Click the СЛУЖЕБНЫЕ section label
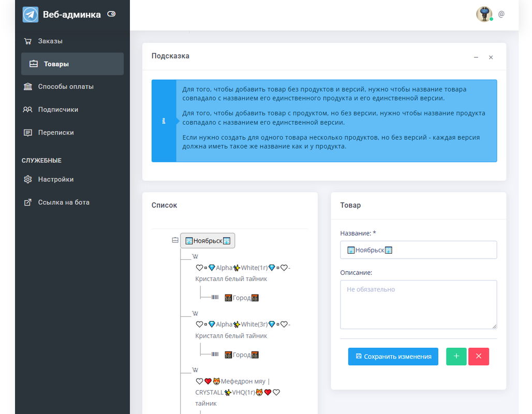 41,160
